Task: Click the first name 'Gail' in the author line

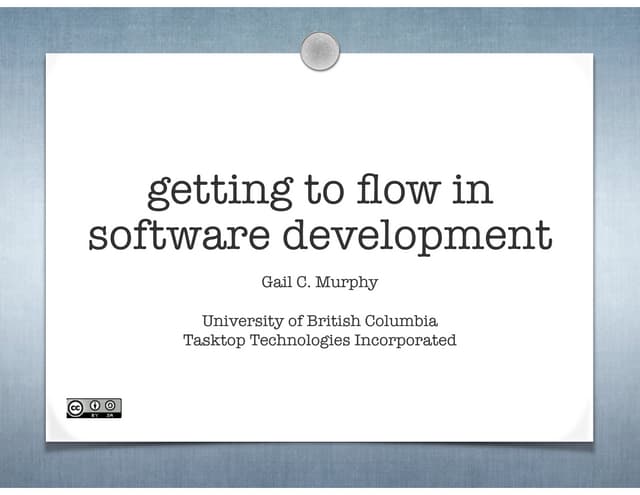Action: (275, 283)
